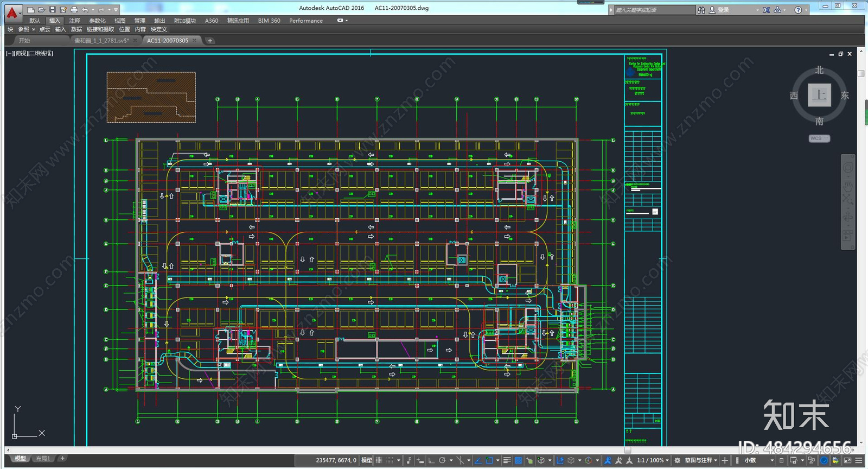This screenshot has height=469, width=868.
Task: Click the WCS label under the ViewCube
Action: coord(819,138)
